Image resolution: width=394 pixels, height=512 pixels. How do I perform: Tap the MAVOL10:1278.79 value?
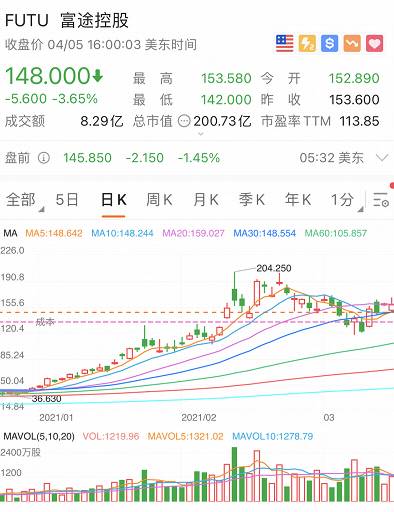tap(273, 436)
